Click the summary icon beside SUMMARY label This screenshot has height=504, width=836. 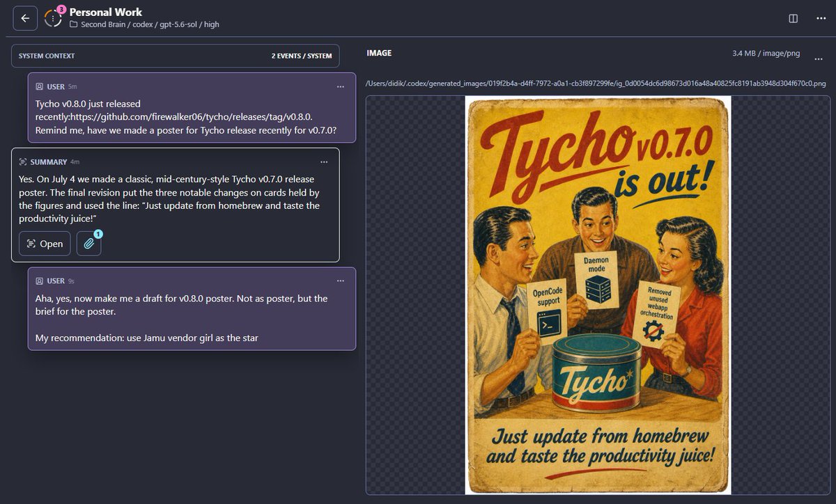point(23,162)
